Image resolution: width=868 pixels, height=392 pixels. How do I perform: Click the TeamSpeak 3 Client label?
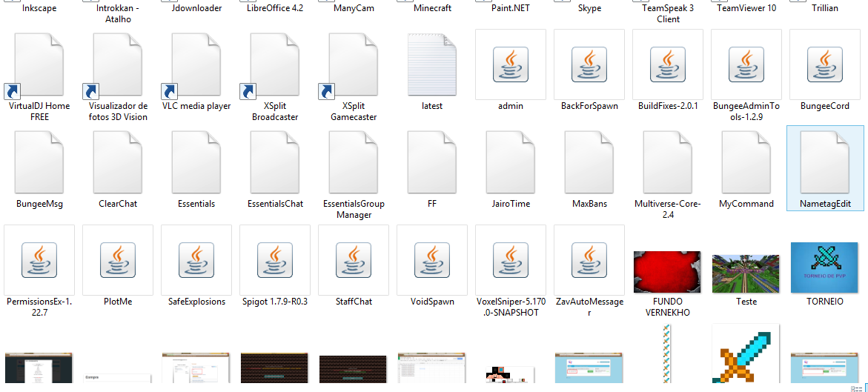(x=668, y=14)
